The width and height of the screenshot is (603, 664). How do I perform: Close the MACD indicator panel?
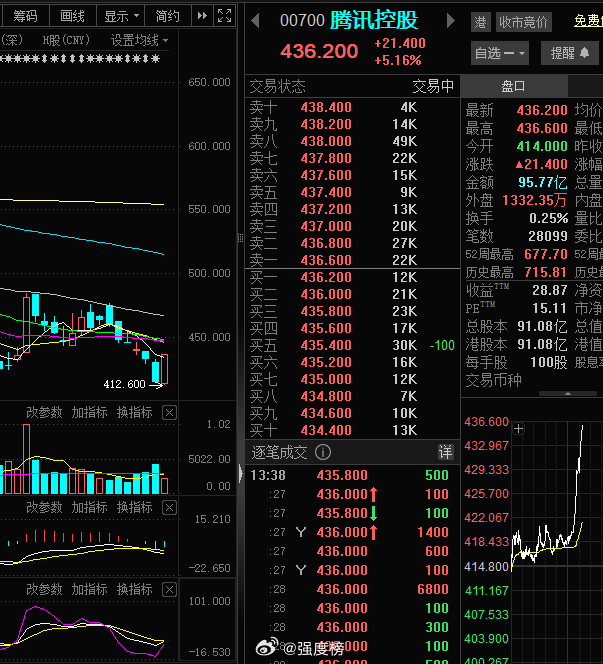pyautogui.click(x=169, y=507)
